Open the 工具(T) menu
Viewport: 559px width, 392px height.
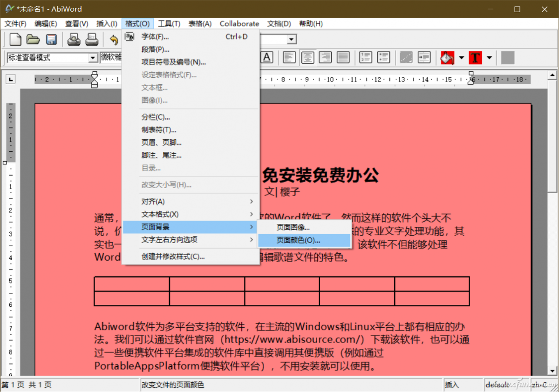point(169,23)
